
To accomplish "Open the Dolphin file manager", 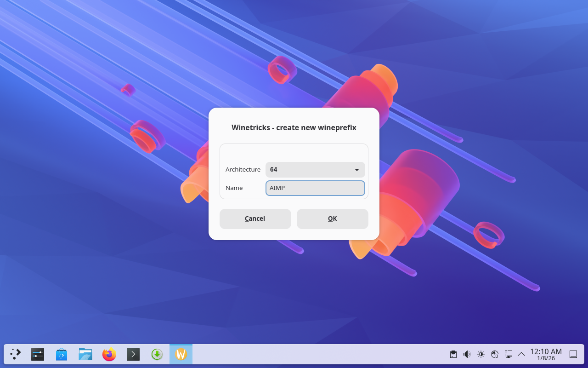I will [85, 354].
